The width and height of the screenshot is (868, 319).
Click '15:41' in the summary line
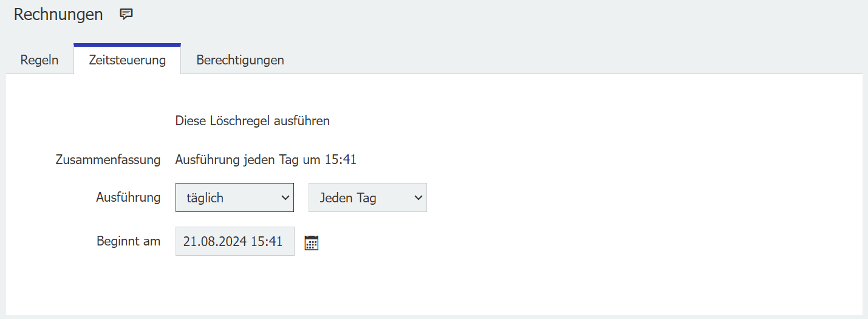342,160
